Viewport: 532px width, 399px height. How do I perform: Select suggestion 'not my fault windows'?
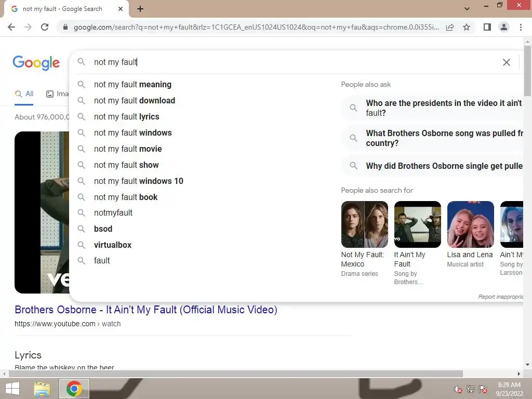pyautogui.click(x=132, y=132)
